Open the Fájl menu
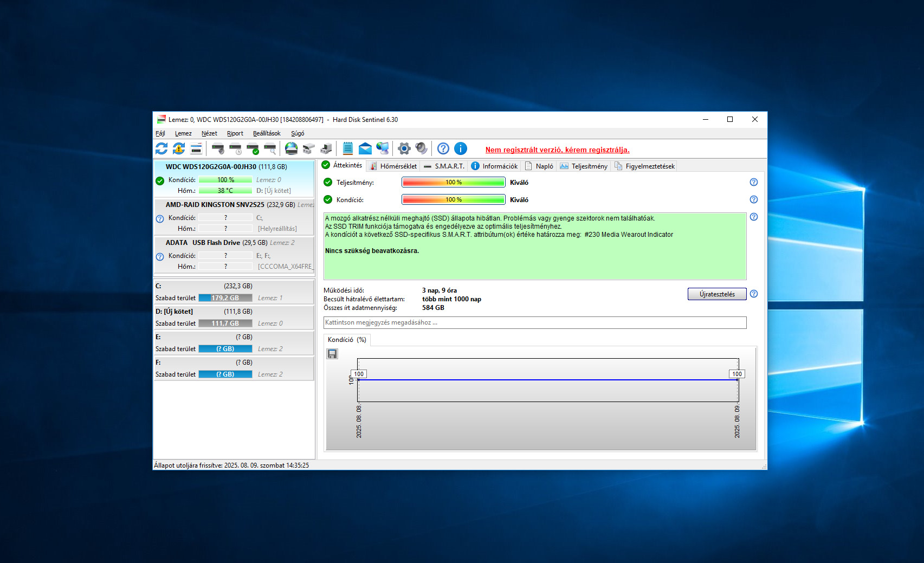The width and height of the screenshot is (924, 563). (x=160, y=133)
